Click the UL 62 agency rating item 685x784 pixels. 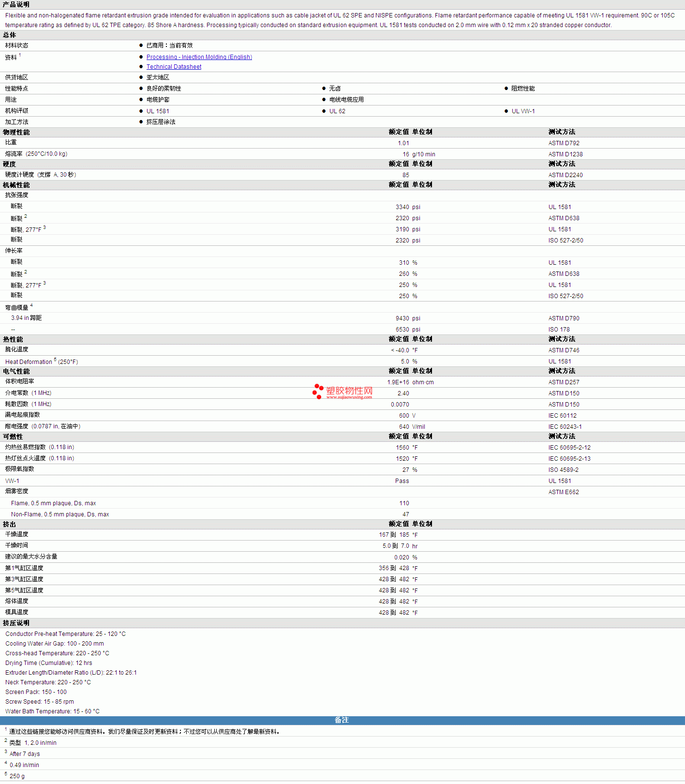coord(337,111)
